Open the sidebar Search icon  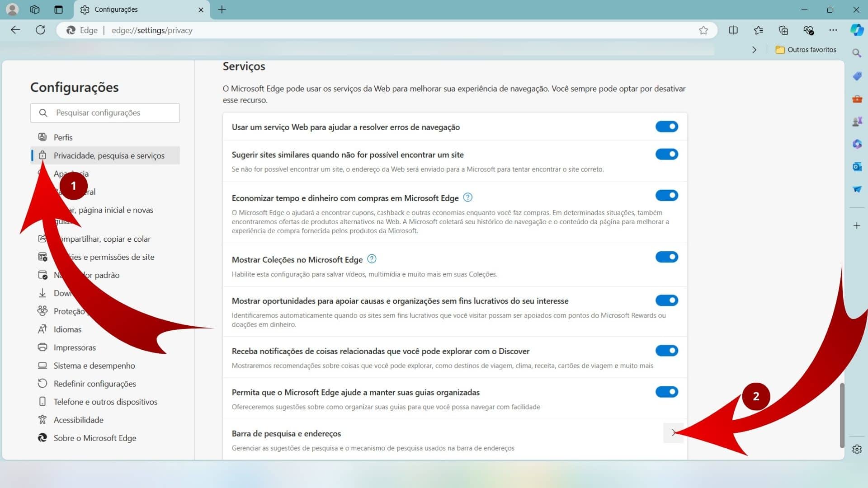(x=857, y=53)
